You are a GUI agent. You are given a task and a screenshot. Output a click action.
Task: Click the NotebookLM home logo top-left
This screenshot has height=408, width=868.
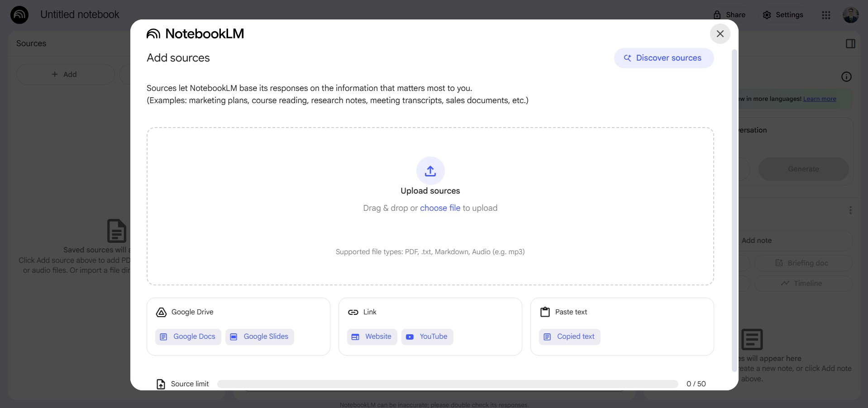click(19, 14)
